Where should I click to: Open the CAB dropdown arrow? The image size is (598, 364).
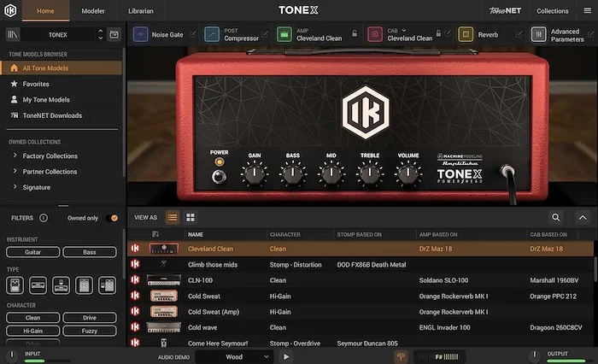pos(404,30)
